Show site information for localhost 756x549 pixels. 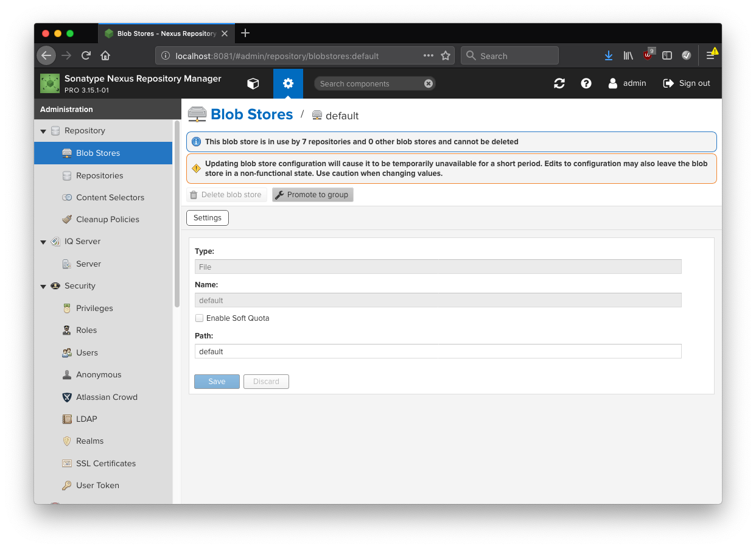coord(165,55)
